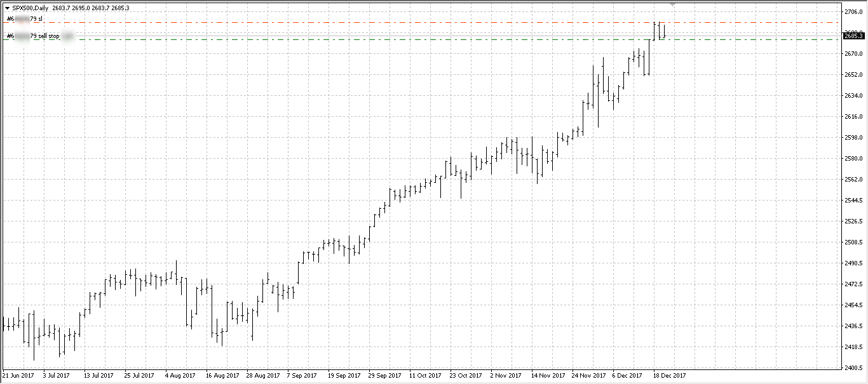
Task: Click the 16 Aug 2017 date label
Action: click(222, 376)
